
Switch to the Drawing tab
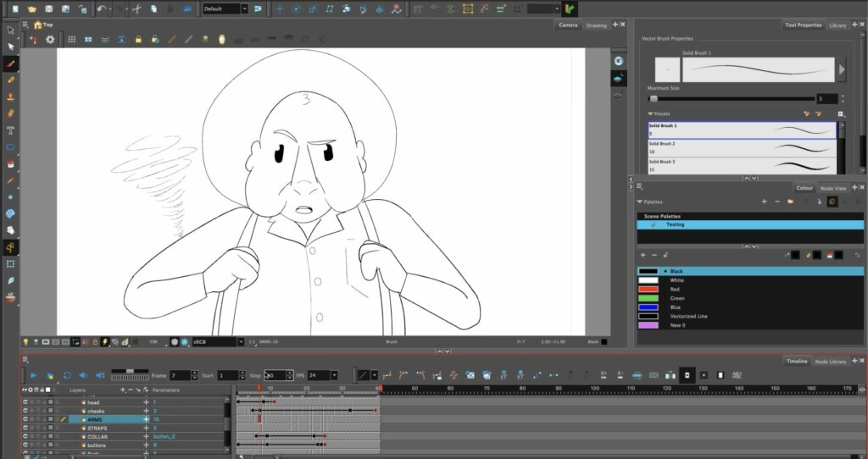coord(596,25)
